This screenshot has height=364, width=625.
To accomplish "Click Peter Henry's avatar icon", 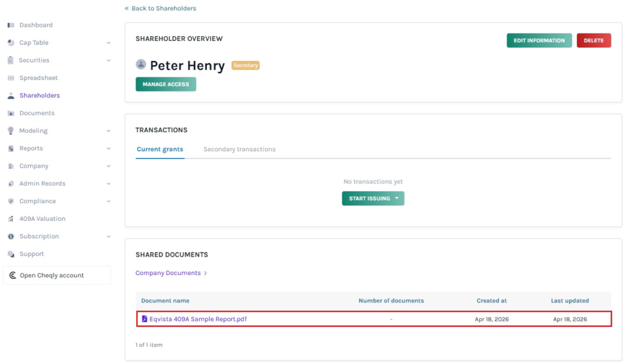I will (142, 65).
